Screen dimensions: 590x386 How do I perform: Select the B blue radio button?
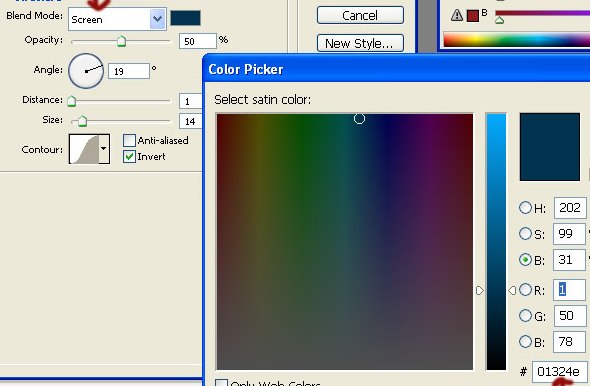(x=525, y=342)
